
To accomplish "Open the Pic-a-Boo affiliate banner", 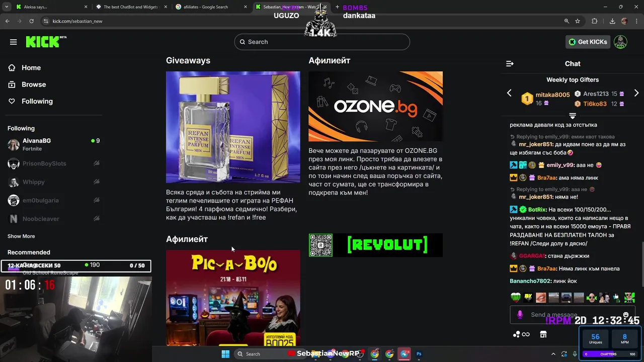I will pos(233,298).
